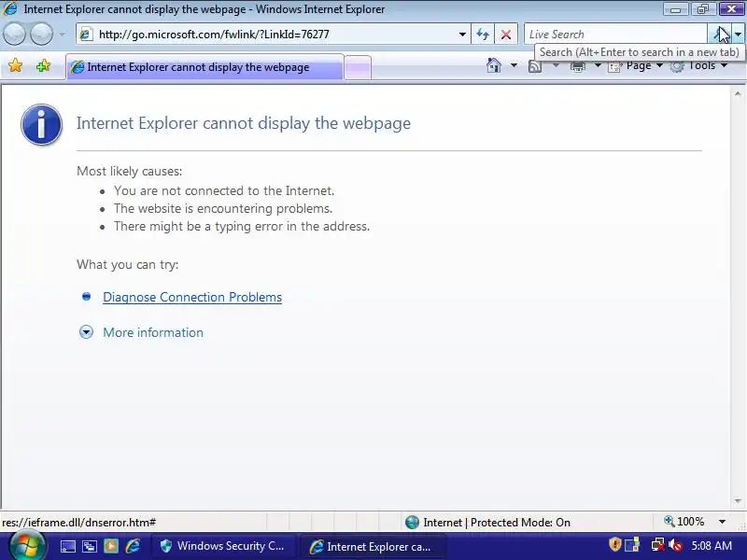Click the More information link text
The width and height of the screenshot is (747, 560).
point(153,332)
